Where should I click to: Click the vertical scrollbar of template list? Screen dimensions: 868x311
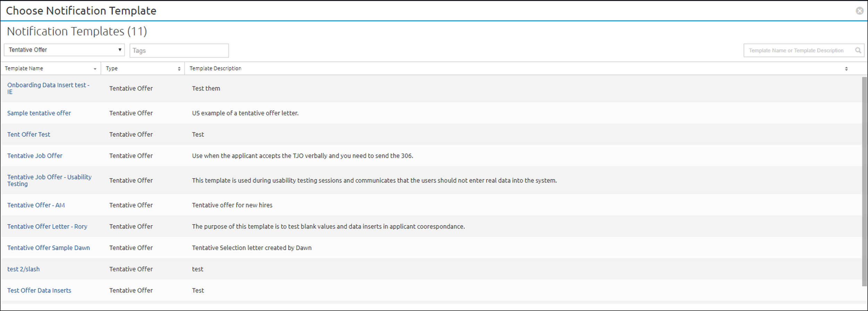(864, 181)
